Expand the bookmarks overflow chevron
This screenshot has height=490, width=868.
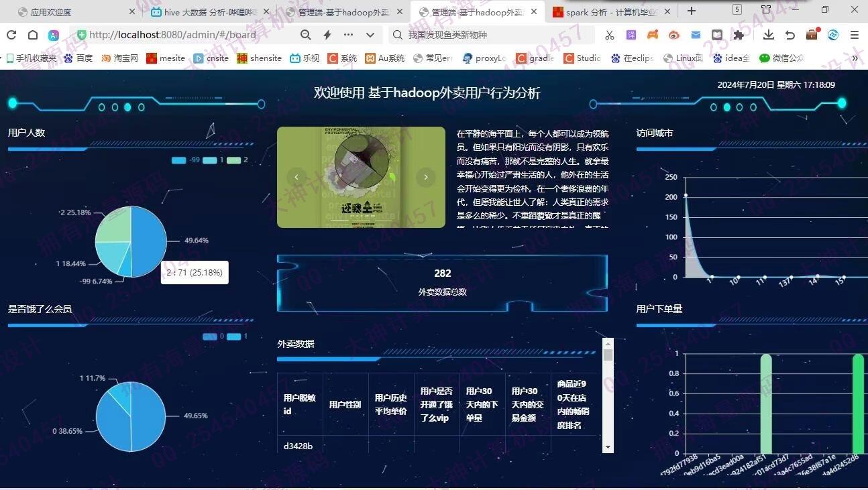click(855, 58)
